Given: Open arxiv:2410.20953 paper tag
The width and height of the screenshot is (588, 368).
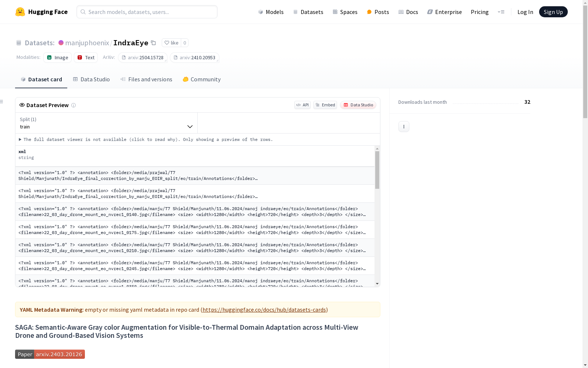Looking at the screenshot, I should pos(194,57).
